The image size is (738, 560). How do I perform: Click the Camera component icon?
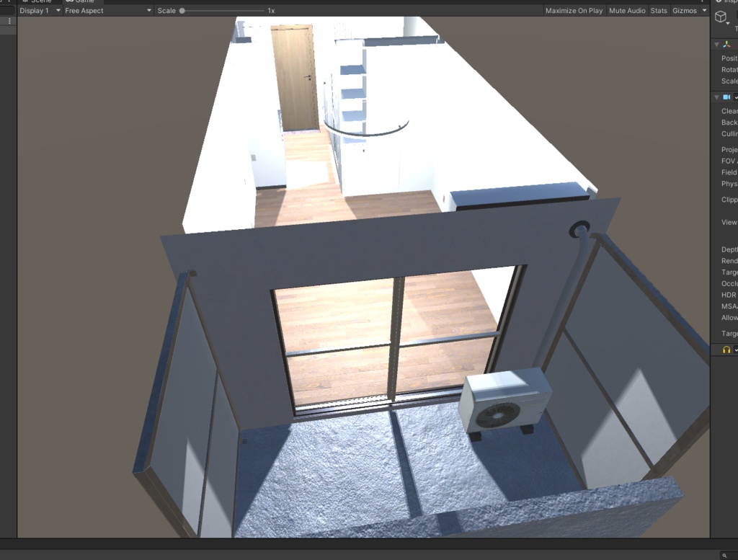point(726,96)
